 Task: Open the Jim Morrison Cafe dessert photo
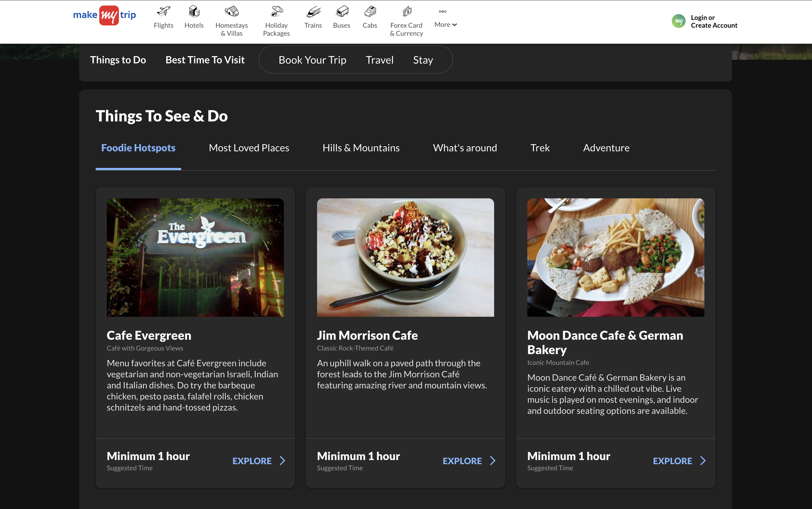(405, 257)
